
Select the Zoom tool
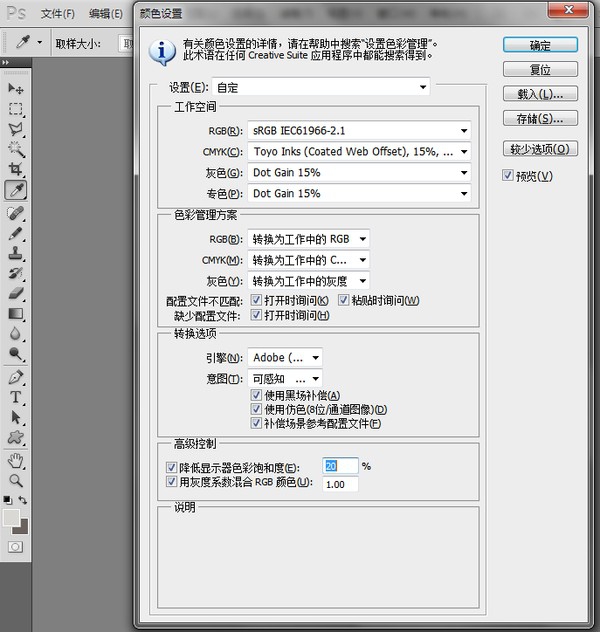[x=16, y=480]
